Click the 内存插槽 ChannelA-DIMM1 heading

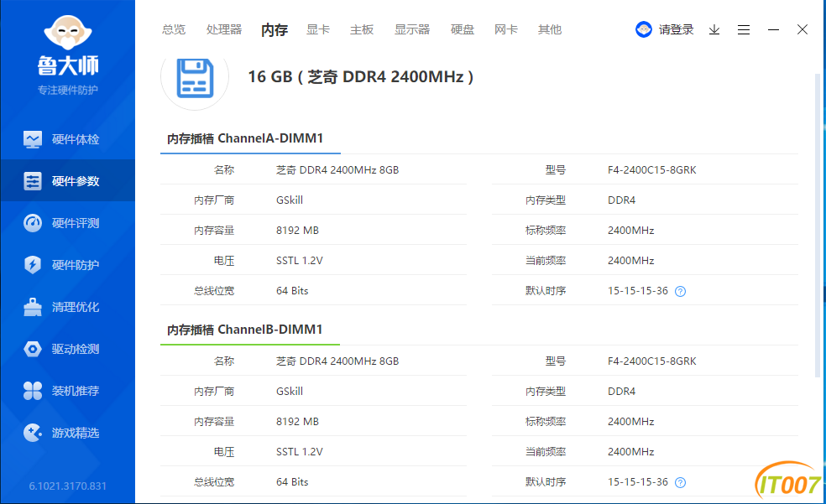(x=245, y=138)
